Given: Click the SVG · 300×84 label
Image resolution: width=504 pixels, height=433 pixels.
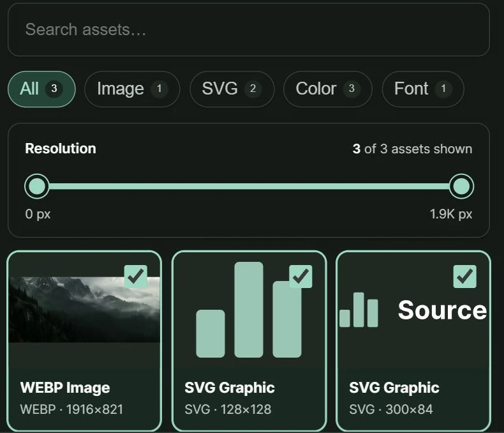Looking at the screenshot, I should tap(391, 409).
